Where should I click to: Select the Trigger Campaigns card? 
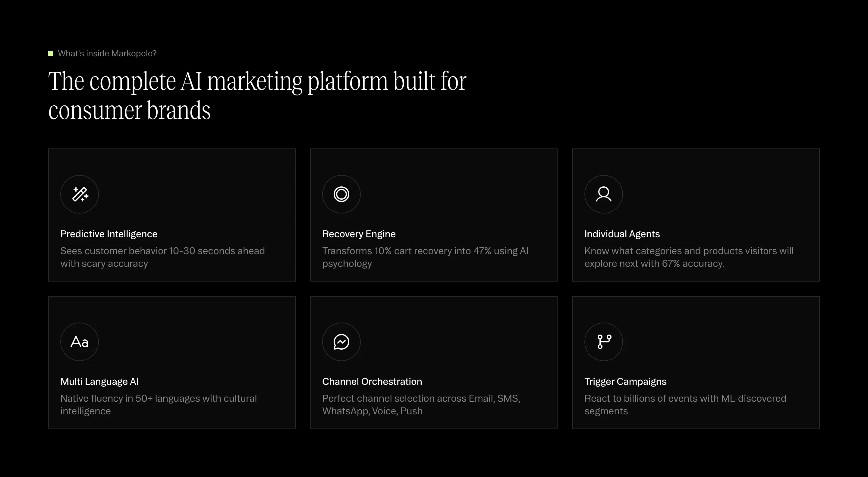click(x=696, y=362)
